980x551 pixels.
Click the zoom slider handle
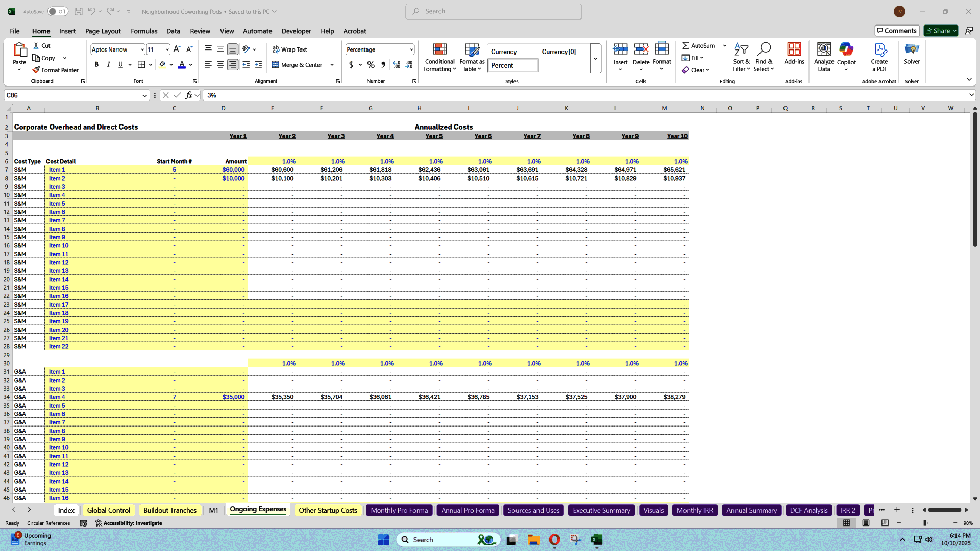pyautogui.click(x=925, y=523)
